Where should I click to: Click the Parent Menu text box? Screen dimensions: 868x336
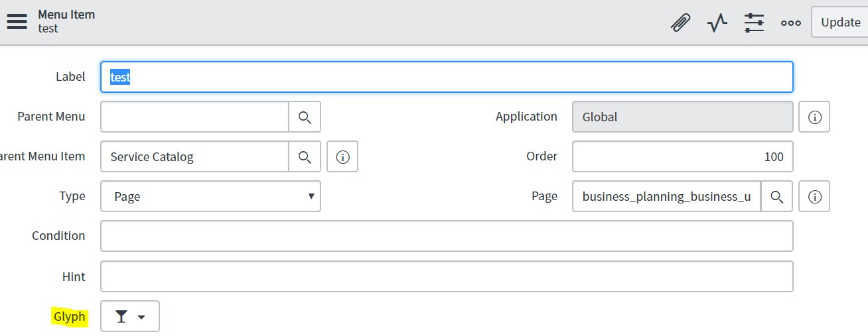[x=194, y=117]
